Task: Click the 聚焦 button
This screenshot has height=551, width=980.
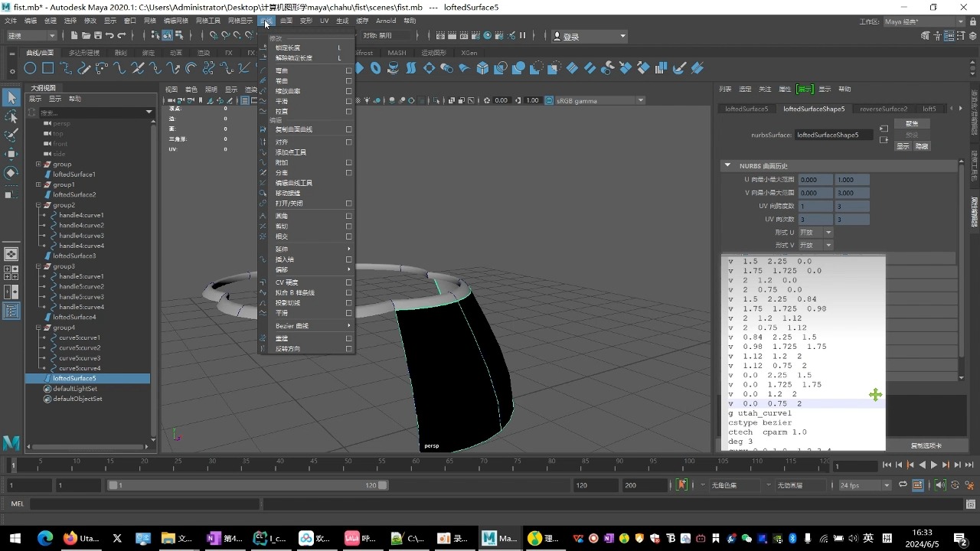Action: pyautogui.click(x=912, y=123)
